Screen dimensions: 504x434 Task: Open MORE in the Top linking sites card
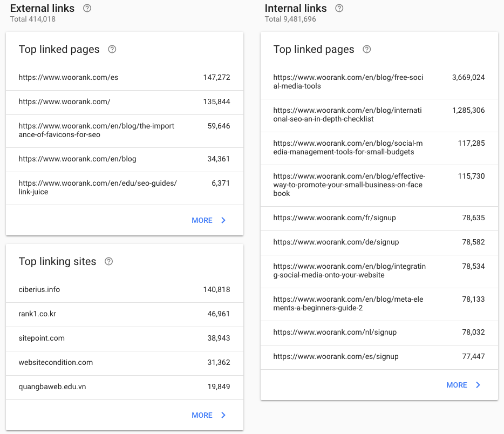(x=202, y=415)
